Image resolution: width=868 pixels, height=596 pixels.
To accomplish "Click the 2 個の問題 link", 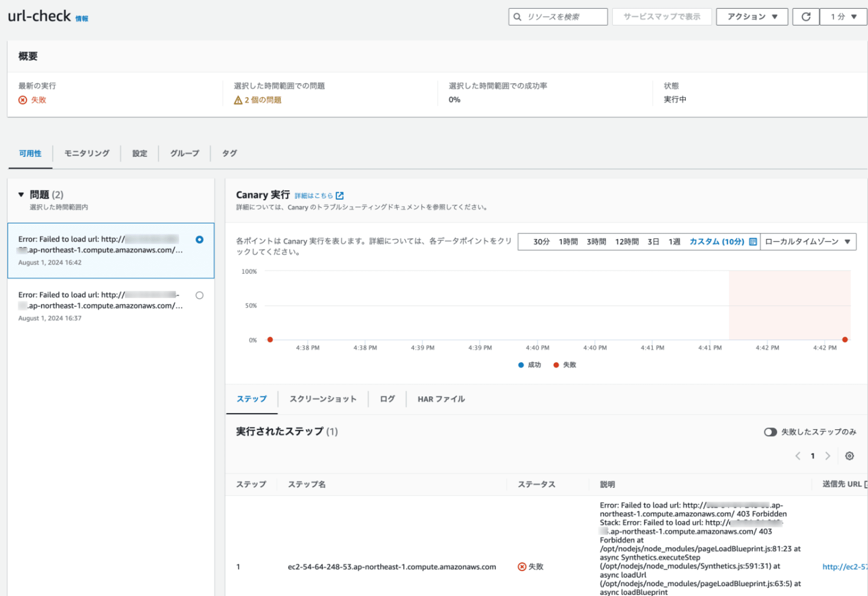I will [263, 100].
